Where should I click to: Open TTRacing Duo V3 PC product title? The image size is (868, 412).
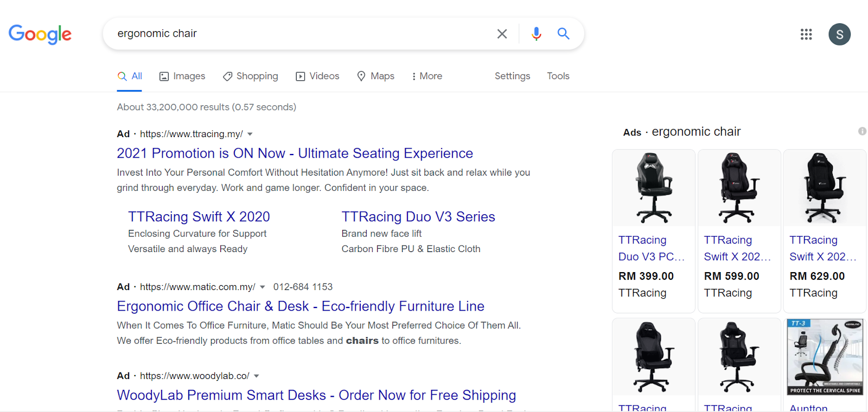(652, 248)
